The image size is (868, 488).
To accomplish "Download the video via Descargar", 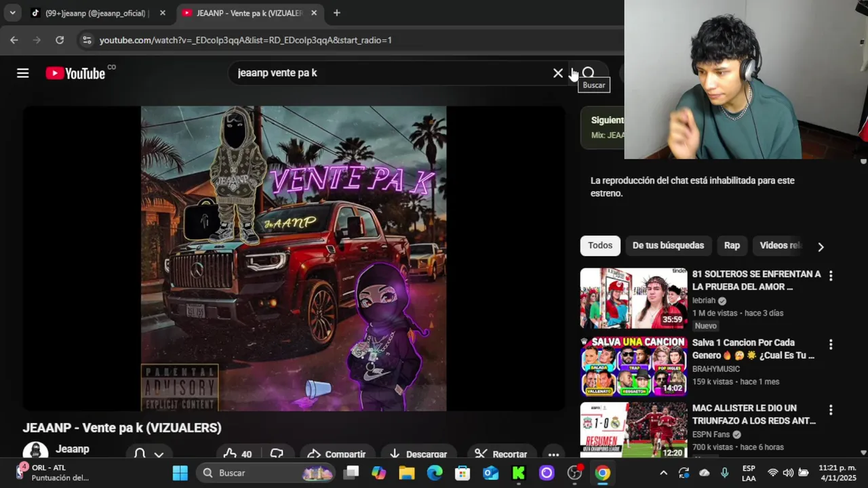I will coord(418,454).
